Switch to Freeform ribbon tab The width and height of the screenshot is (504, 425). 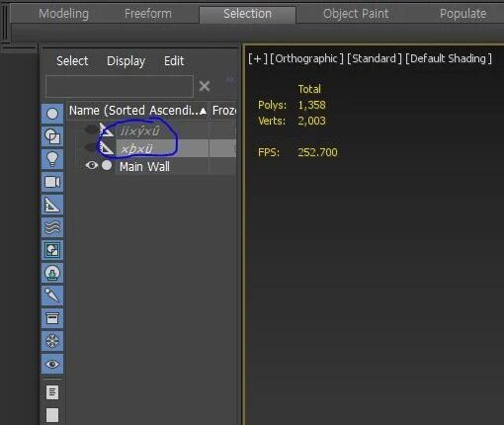click(x=148, y=14)
